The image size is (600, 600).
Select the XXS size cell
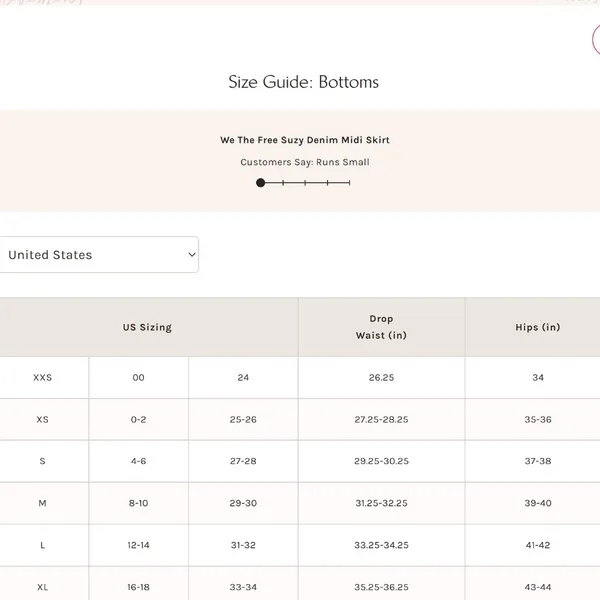(42, 378)
